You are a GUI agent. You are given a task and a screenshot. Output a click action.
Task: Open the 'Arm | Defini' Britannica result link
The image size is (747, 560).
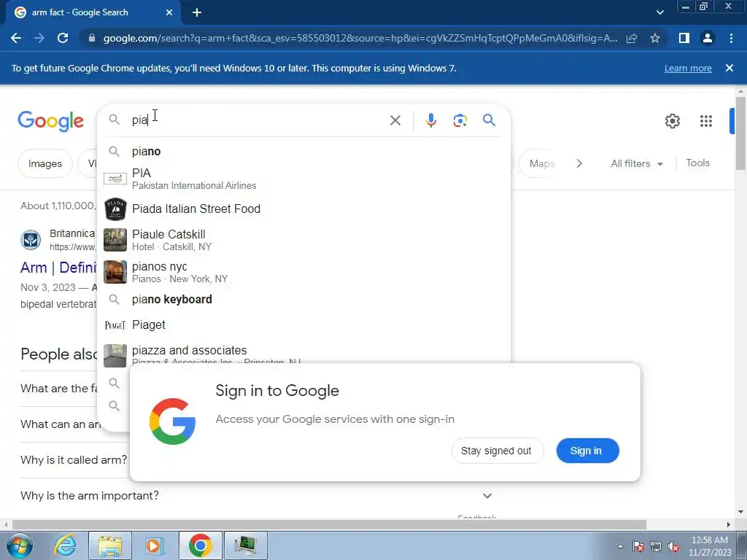[58, 268]
